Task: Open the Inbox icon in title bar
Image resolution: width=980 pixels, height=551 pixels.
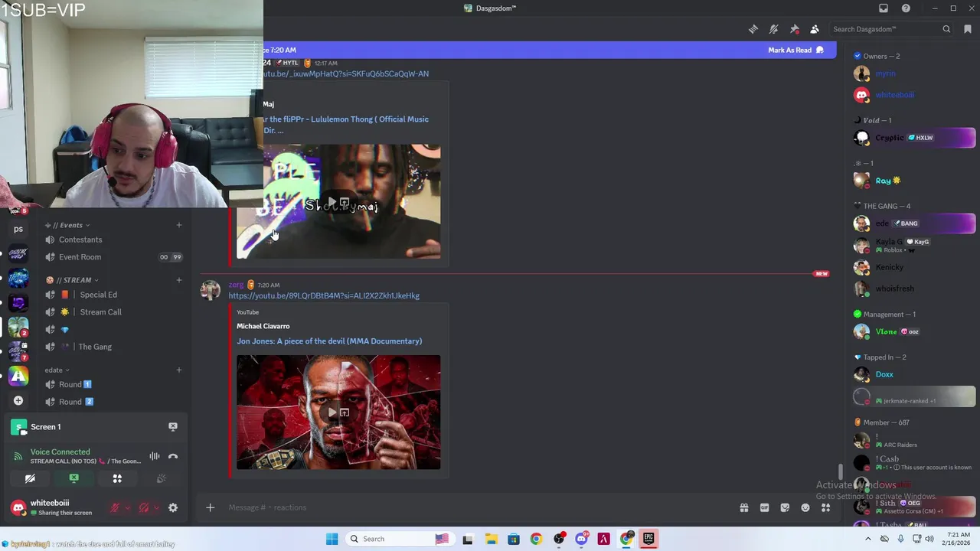Action: pos(884,8)
